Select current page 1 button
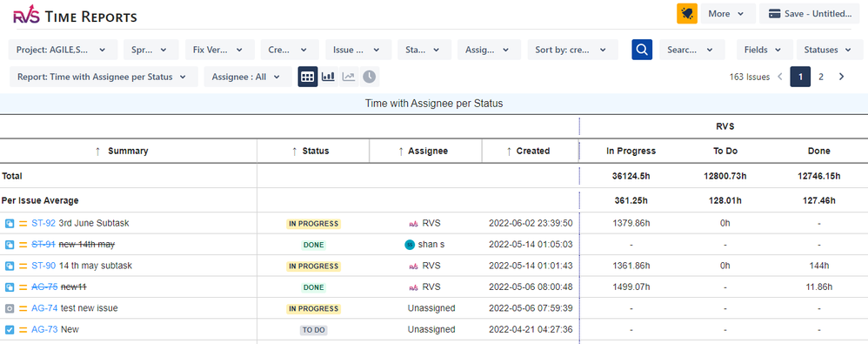 tap(800, 77)
